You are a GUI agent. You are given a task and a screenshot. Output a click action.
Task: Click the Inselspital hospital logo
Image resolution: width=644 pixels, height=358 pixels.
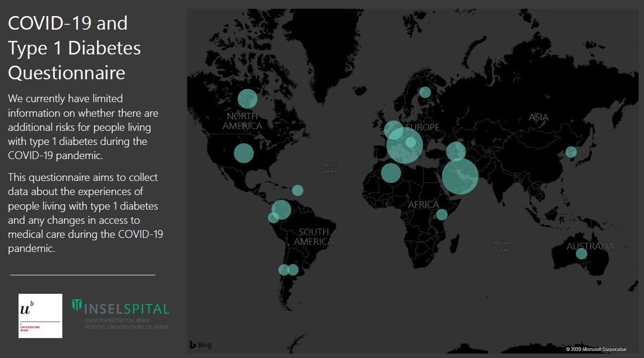pos(121,314)
